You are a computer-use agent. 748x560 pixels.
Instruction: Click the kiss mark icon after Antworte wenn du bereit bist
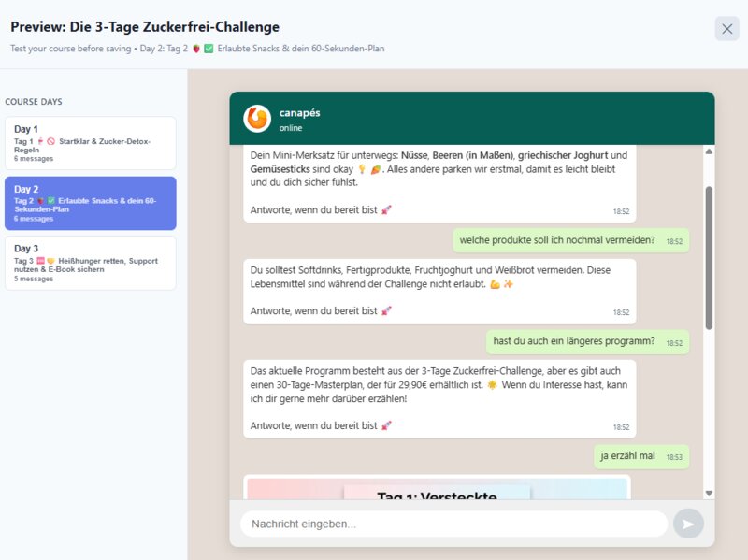[386, 208]
